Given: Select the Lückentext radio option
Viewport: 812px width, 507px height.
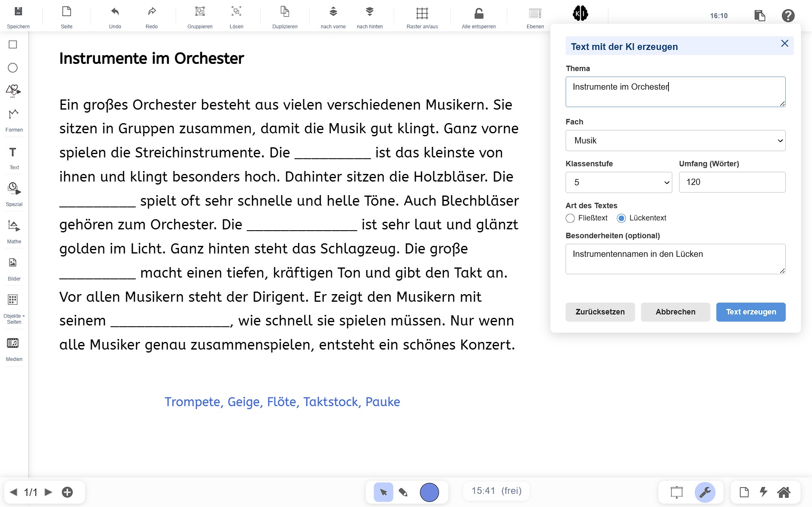Looking at the screenshot, I should pyautogui.click(x=621, y=218).
